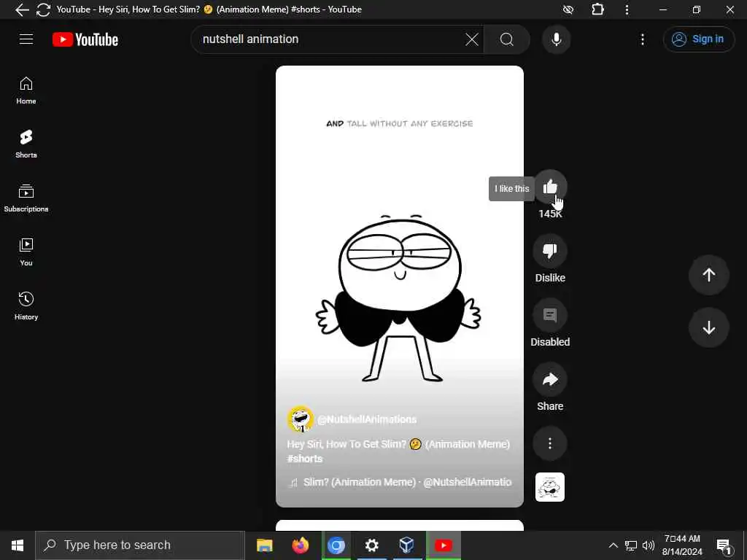Go to previous short with up arrow

[x=708, y=275]
